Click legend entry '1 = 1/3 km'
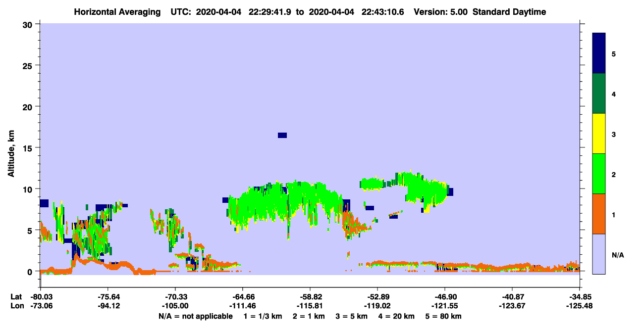 pyautogui.click(x=263, y=316)
